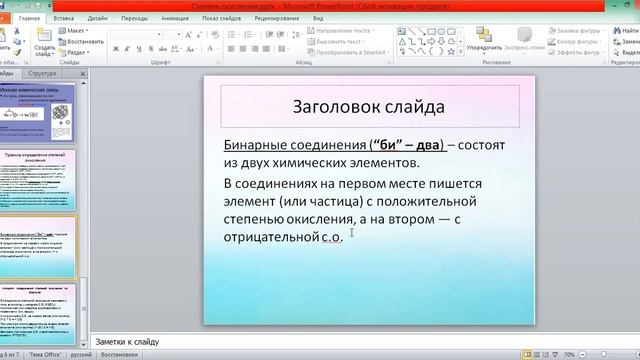The height and width of the screenshot is (360, 640).
Task: Click Восстановить (Reset) slide button
Action: [81, 42]
